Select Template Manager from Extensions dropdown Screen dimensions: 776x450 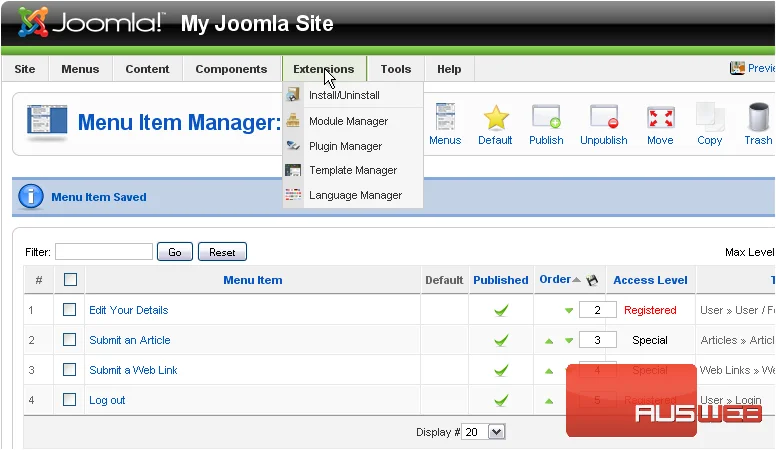click(x=353, y=170)
